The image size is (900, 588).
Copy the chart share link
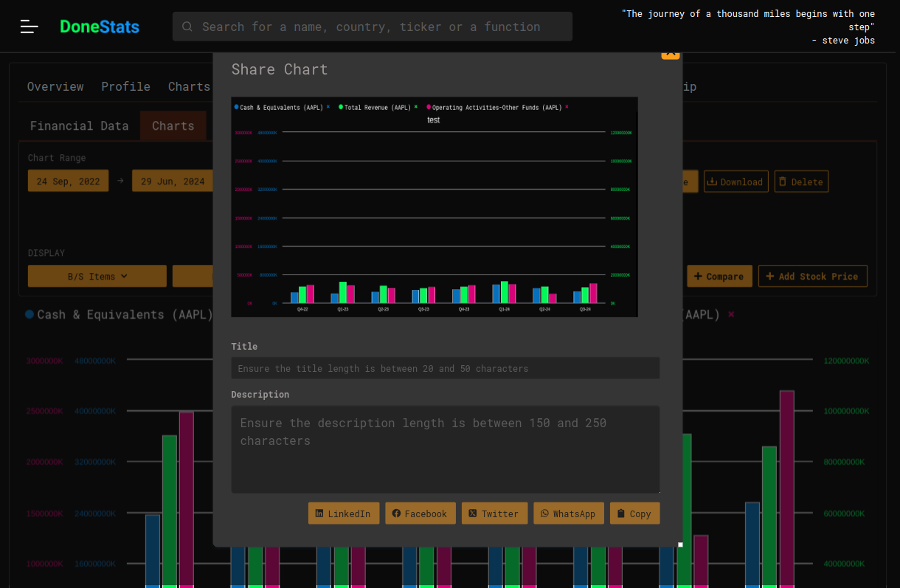pyautogui.click(x=634, y=513)
